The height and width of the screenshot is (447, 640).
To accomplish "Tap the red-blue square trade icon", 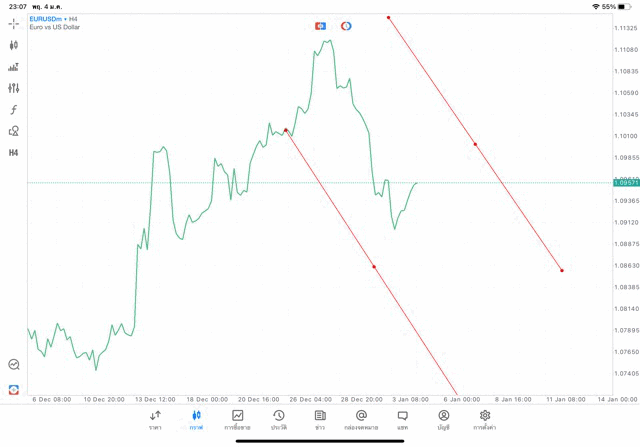I will coord(320,26).
